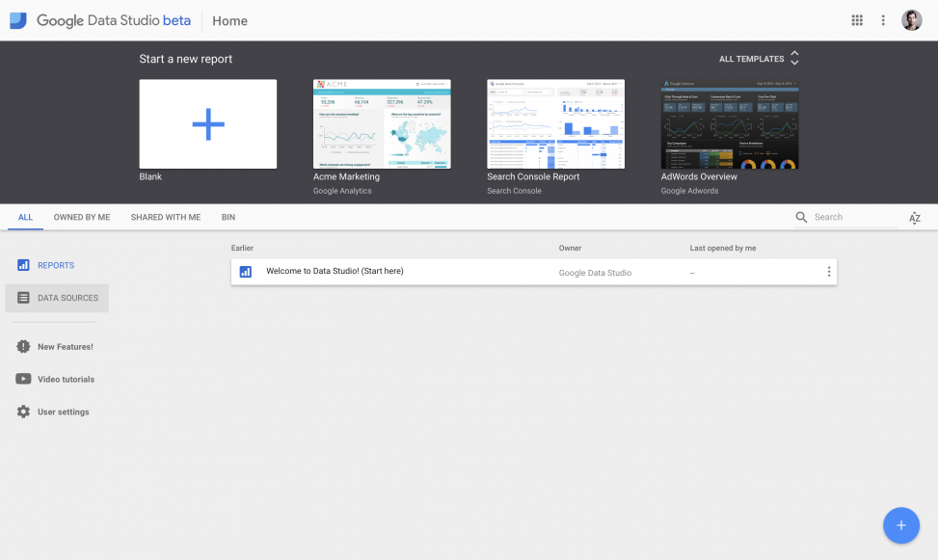Screen dimensions: 938x560
Task: Click the Data Sources list icon
Action: tap(23, 298)
